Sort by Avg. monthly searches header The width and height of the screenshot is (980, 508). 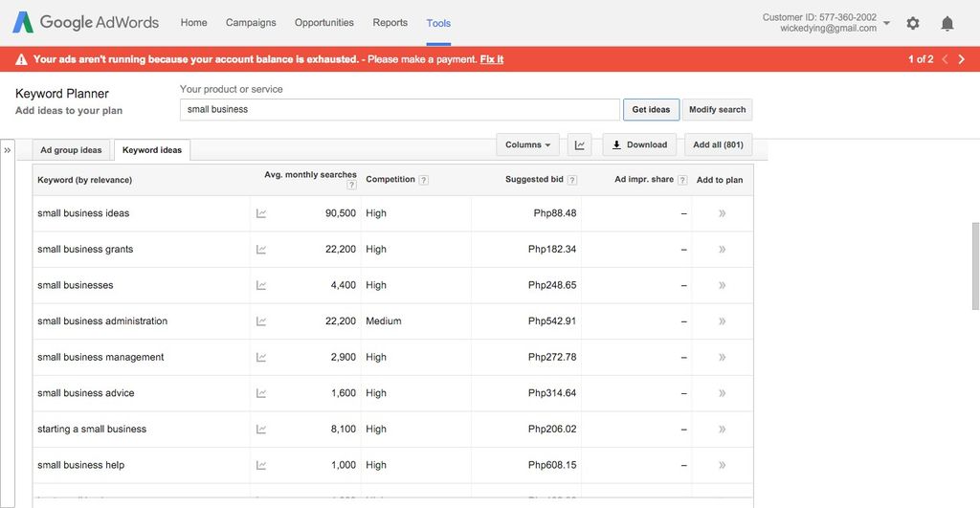310,175
